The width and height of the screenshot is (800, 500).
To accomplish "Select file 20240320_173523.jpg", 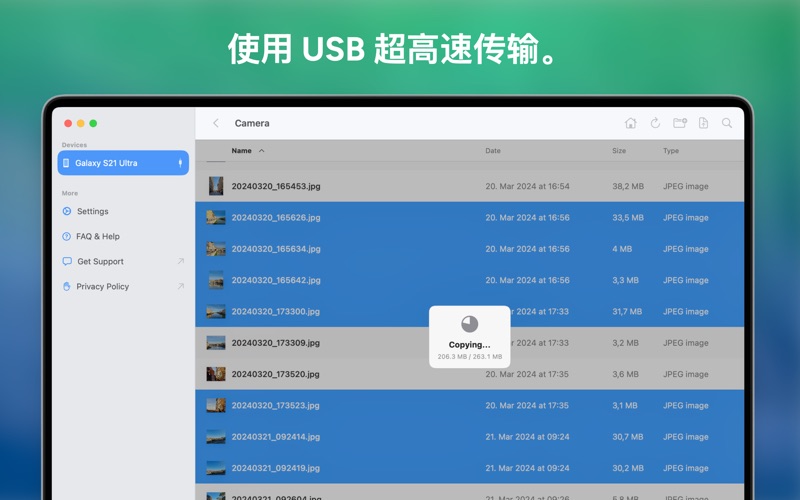I will point(469,405).
